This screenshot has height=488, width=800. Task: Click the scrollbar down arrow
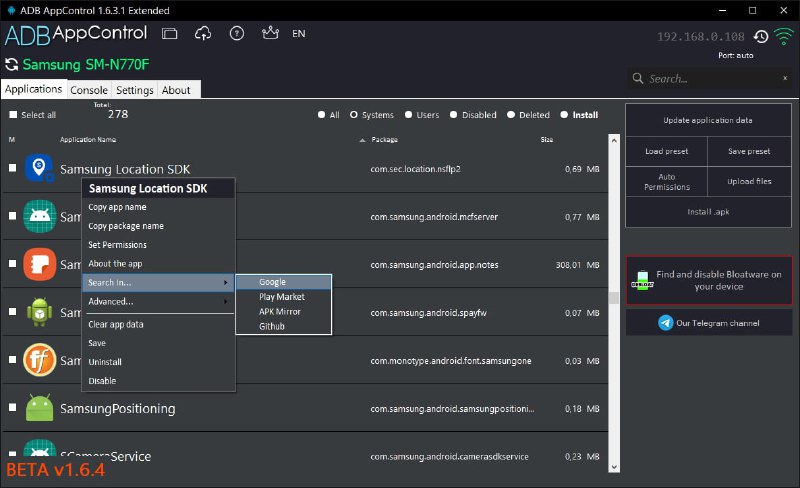614,467
